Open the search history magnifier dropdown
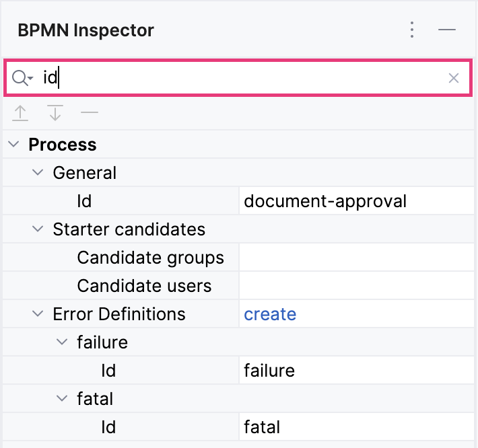 [x=22, y=79]
